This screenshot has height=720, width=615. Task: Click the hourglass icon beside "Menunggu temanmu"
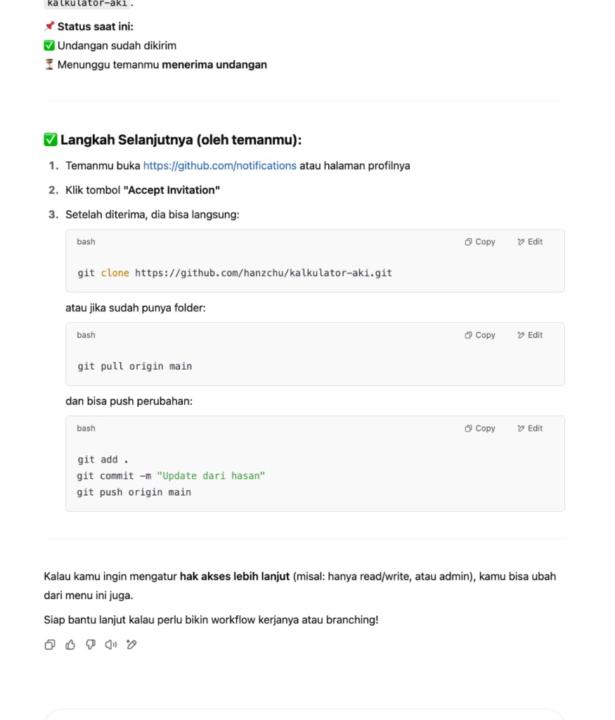[x=49, y=65]
